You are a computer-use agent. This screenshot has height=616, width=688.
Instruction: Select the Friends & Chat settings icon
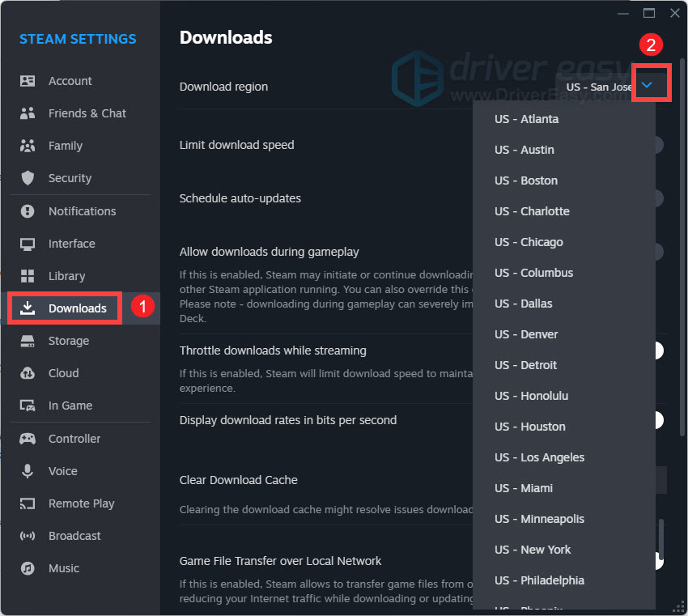[25, 113]
